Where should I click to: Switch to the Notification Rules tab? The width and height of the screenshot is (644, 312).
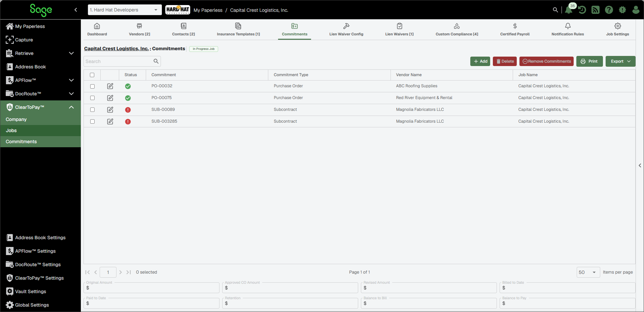click(x=568, y=29)
